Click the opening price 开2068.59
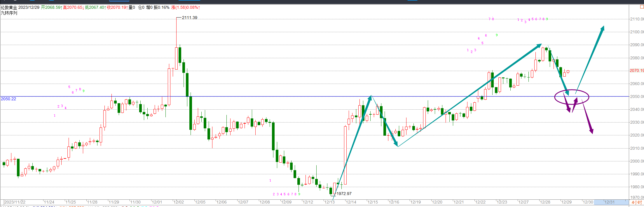Image resolution: width=644 pixels, height=207 pixels. click(x=51, y=7)
